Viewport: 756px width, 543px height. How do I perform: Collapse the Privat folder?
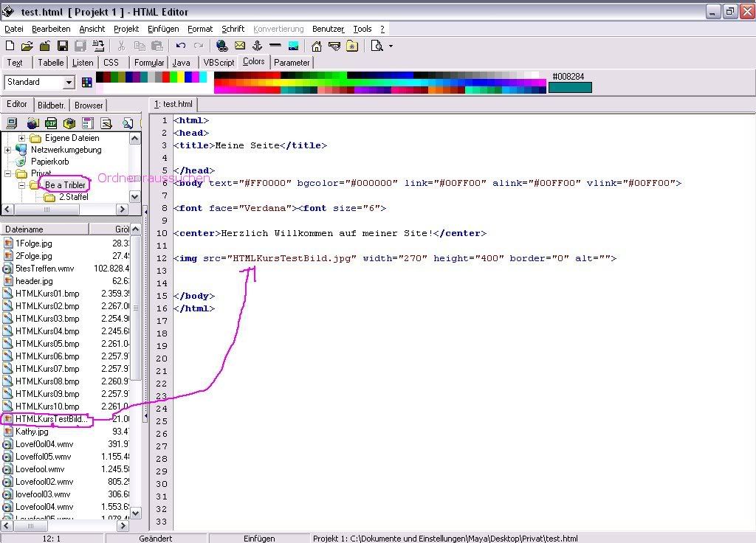tap(7, 173)
